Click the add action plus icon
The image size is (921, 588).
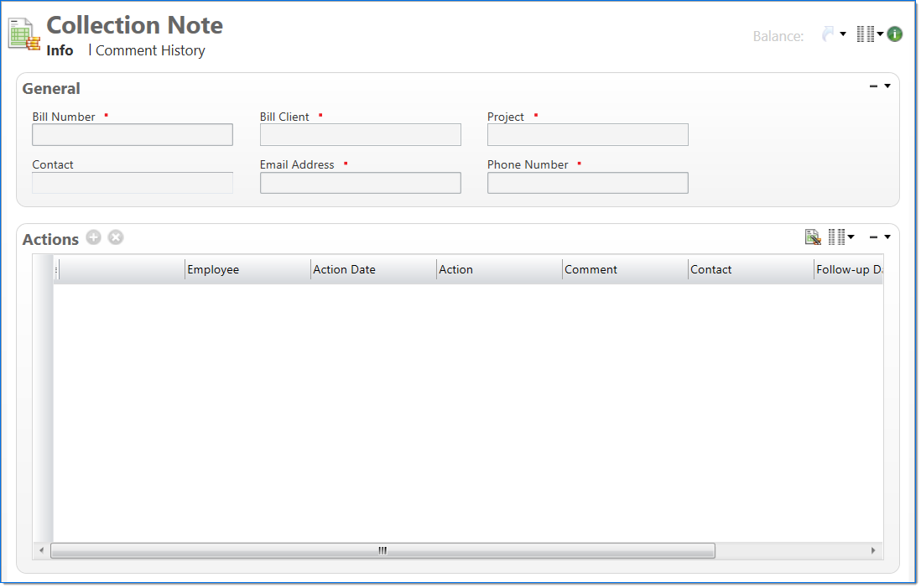pyautogui.click(x=93, y=237)
